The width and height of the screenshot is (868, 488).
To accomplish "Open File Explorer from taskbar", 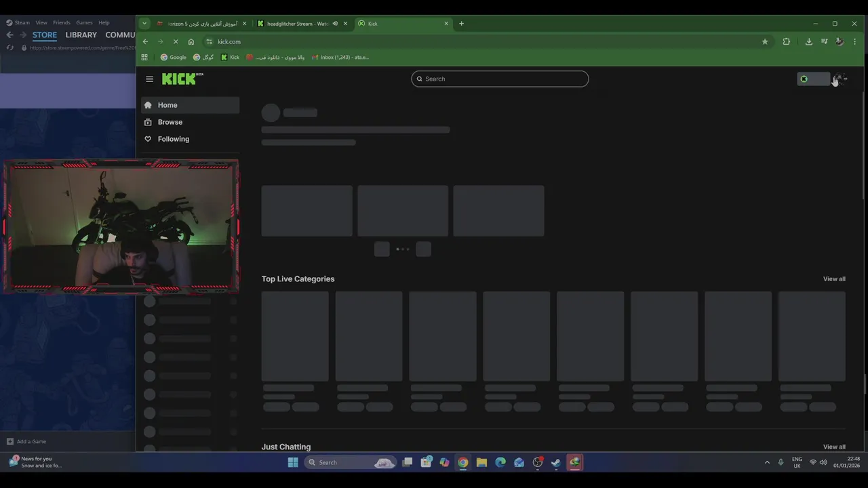I will click(x=481, y=462).
